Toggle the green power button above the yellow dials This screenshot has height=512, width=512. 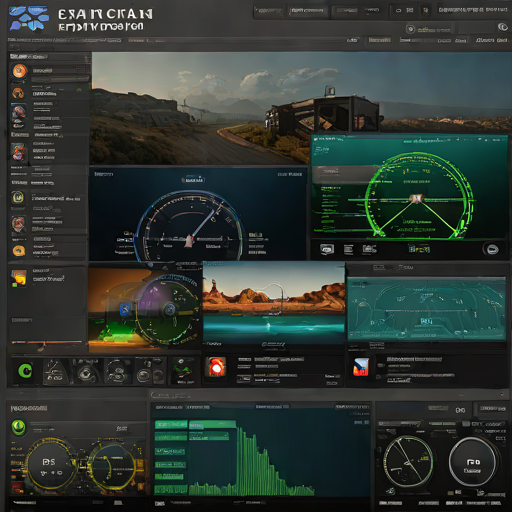click(x=19, y=427)
